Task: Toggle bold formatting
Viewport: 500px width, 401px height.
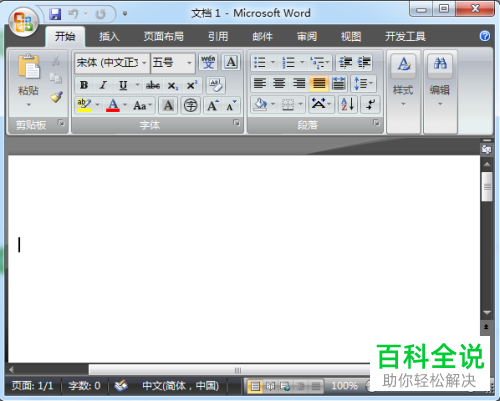Action: [84, 85]
